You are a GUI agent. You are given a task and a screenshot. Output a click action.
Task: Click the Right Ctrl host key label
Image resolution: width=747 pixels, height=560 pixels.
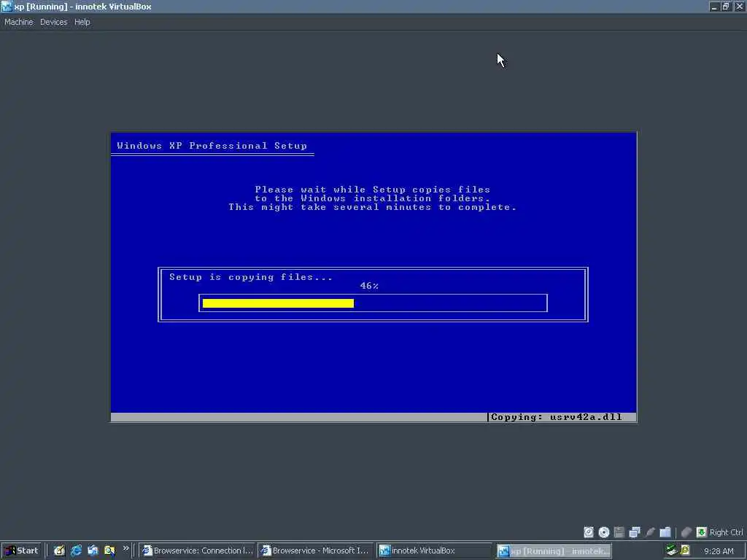pyautogui.click(x=726, y=532)
